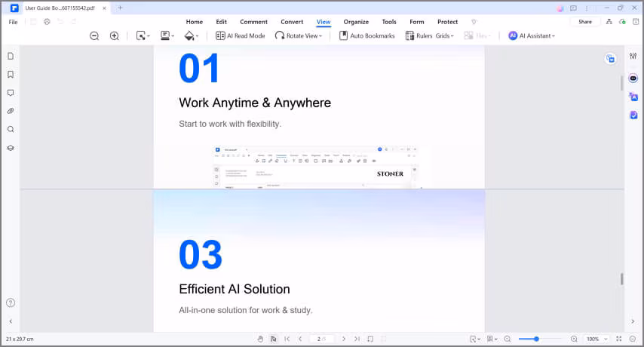644x347 pixels.
Task: Open the 100% zoom level dropdown
Action: [596, 339]
